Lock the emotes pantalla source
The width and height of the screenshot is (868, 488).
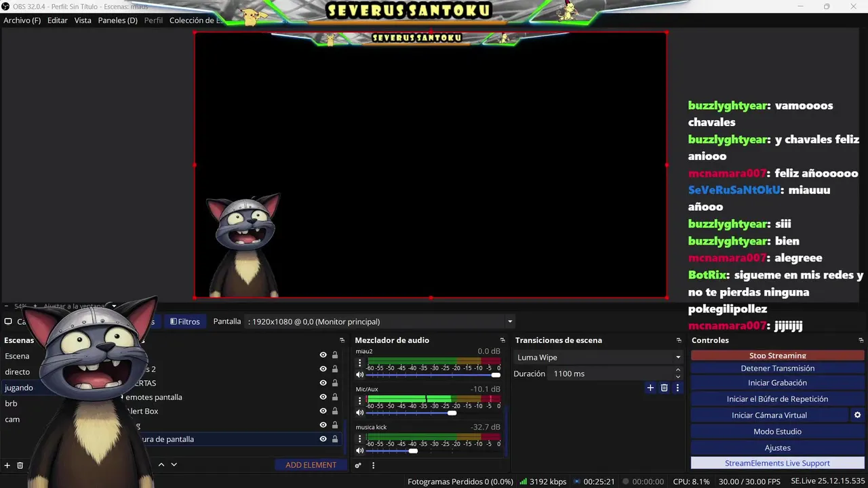(335, 397)
